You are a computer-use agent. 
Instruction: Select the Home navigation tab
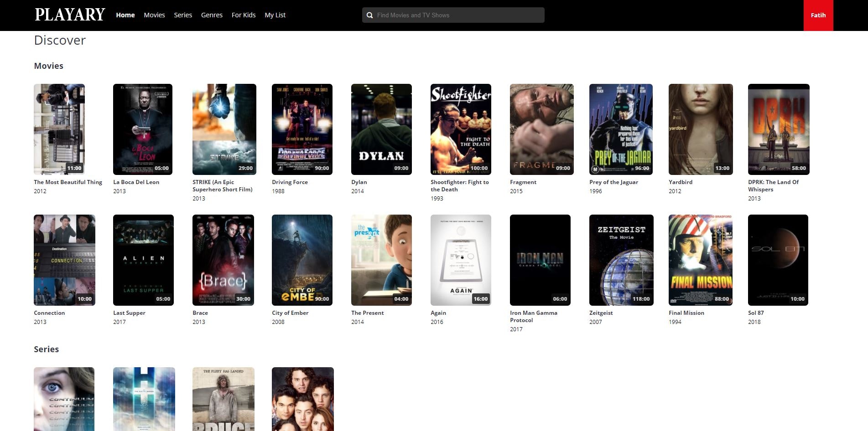point(125,15)
